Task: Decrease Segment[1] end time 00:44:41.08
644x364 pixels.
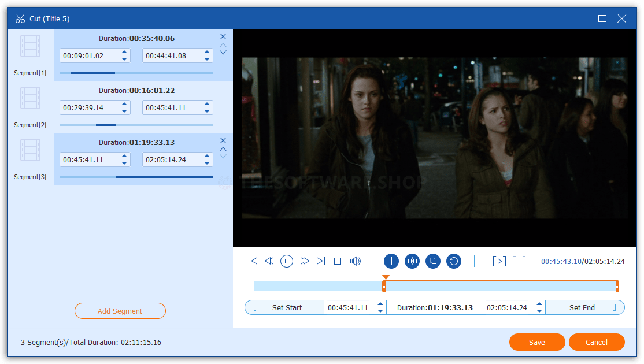Action: tap(207, 59)
